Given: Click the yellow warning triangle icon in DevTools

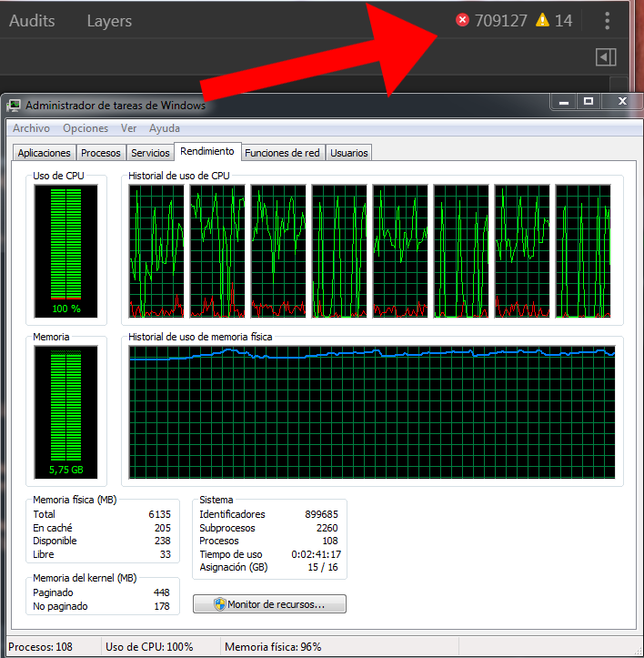Looking at the screenshot, I should (x=542, y=20).
